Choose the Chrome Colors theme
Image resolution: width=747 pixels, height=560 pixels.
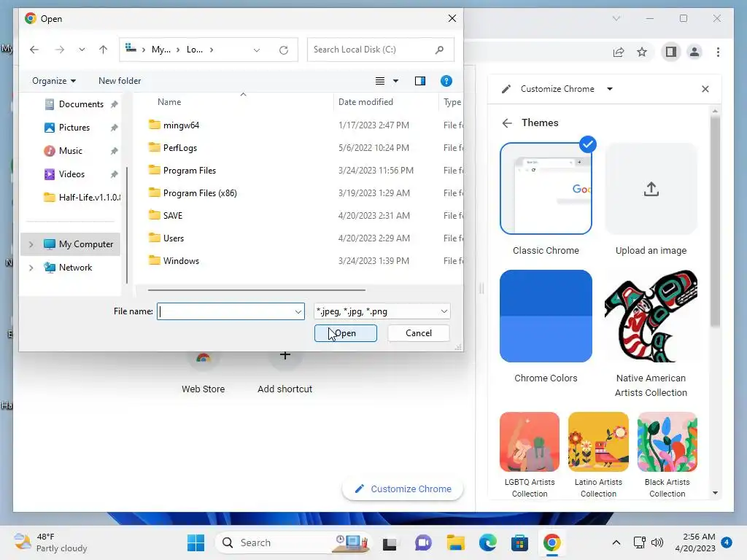click(x=546, y=316)
